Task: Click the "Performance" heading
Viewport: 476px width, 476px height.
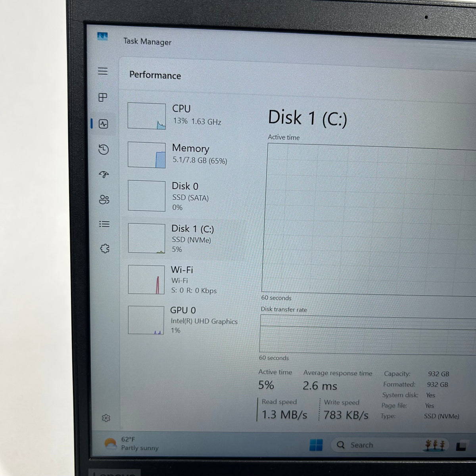Action: 155,75
